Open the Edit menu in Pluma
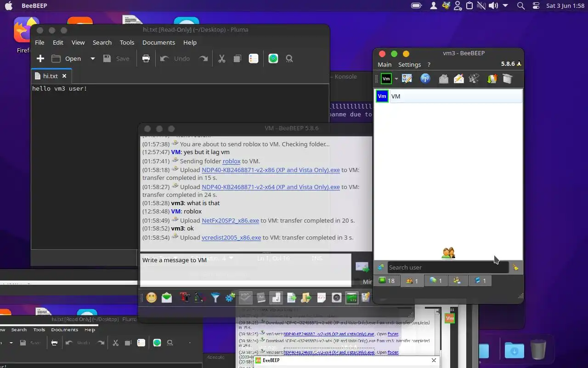Viewport: 588px width, 368px height. (x=58, y=42)
